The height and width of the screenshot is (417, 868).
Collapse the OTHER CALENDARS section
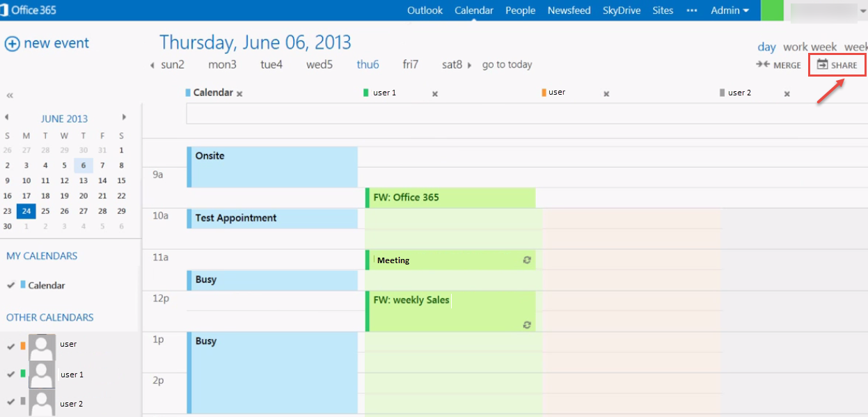[49, 317]
